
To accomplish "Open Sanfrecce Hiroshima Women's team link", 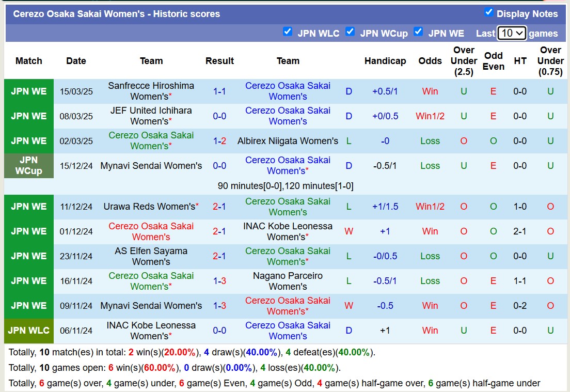I will pos(151,91).
